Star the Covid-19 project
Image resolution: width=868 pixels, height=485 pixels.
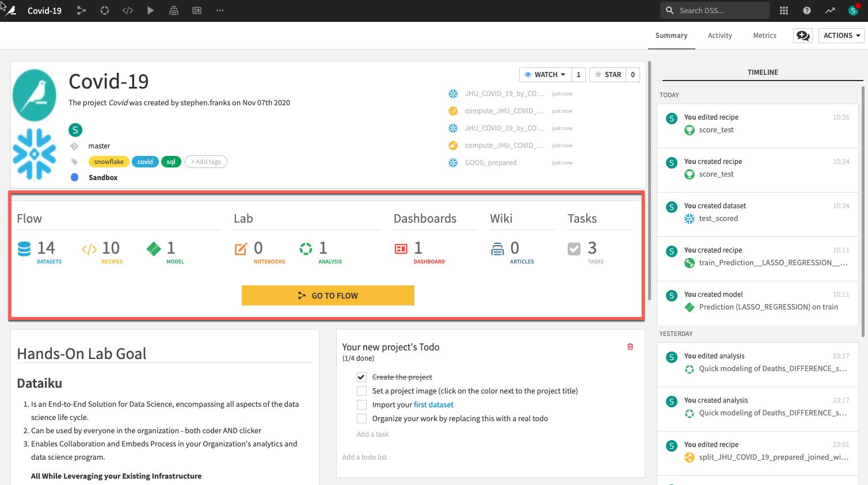tap(608, 75)
